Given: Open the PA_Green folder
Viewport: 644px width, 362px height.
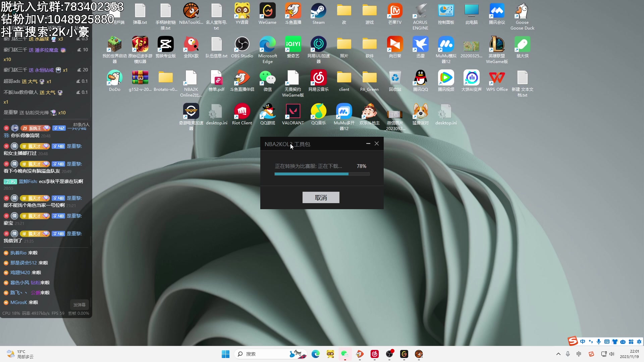Looking at the screenshot, I should click(369, 81).
